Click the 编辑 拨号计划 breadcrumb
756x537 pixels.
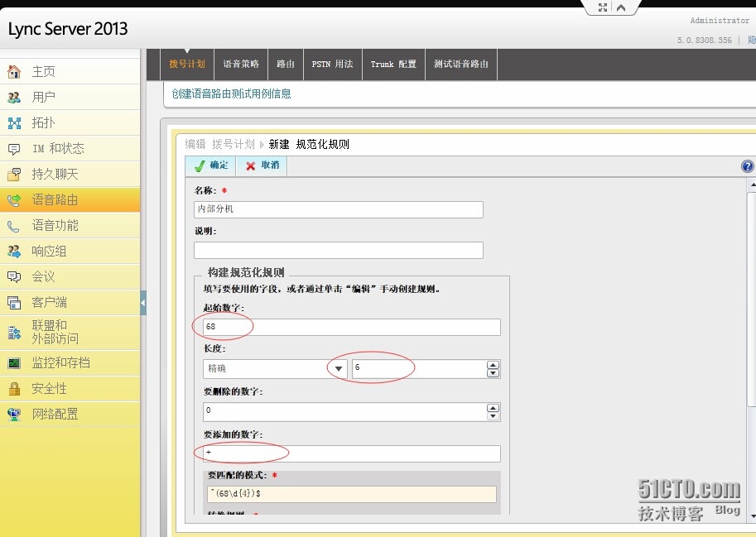pos(220,144)
